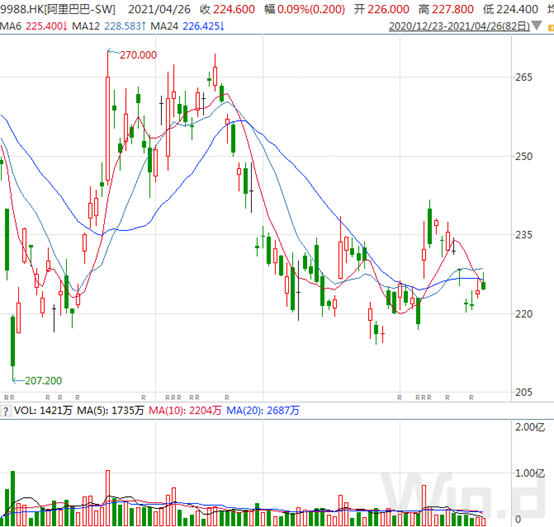Click the 1.00亿 volume axis label
Screen dimensions: 554x527
pos(530,473)
